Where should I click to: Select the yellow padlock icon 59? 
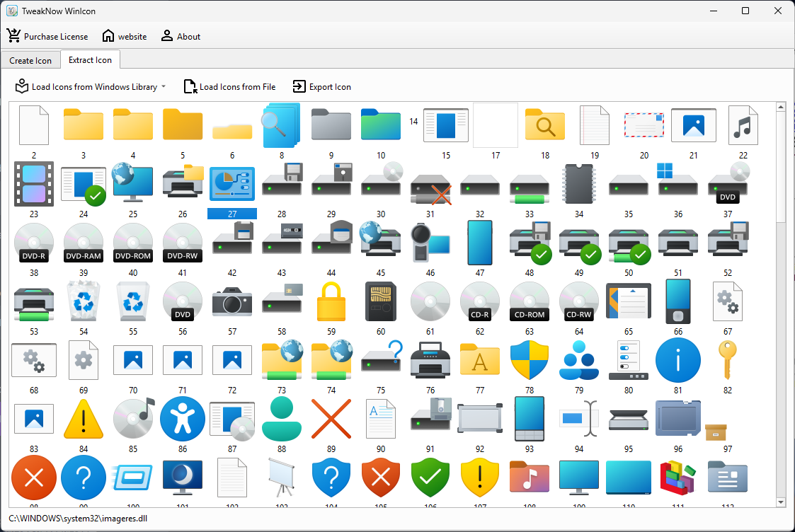pos(331,301)
